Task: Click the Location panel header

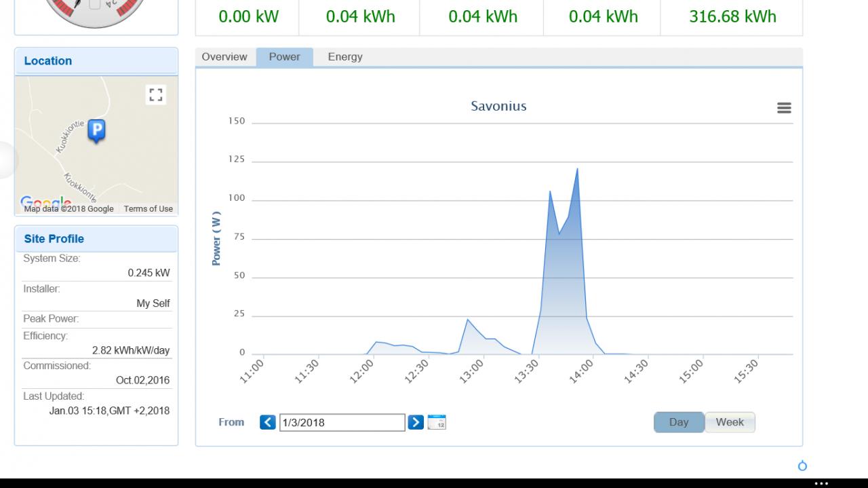Action: pos(96,61)
